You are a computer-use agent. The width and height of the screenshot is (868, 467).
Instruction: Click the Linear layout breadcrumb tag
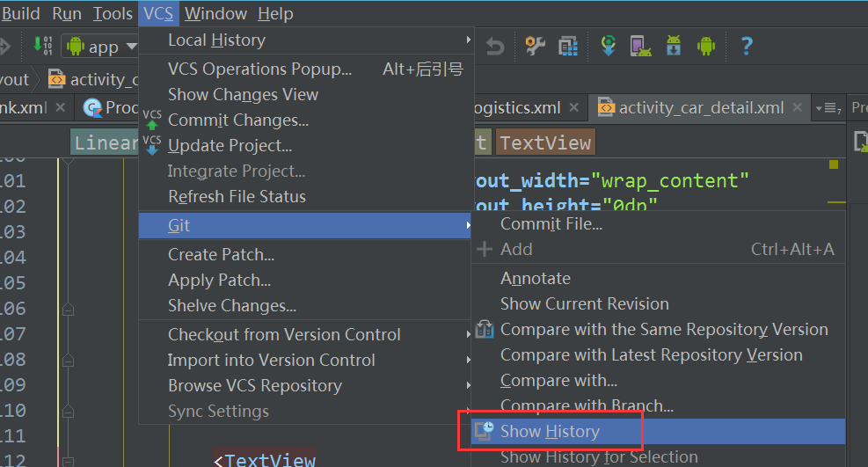pyautogui.click(x=106, y=142)
